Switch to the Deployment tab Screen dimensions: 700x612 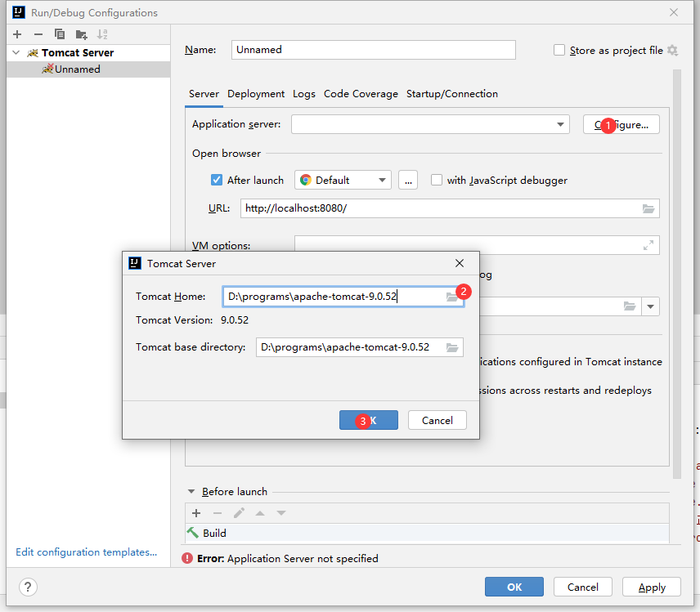point(256,94)
